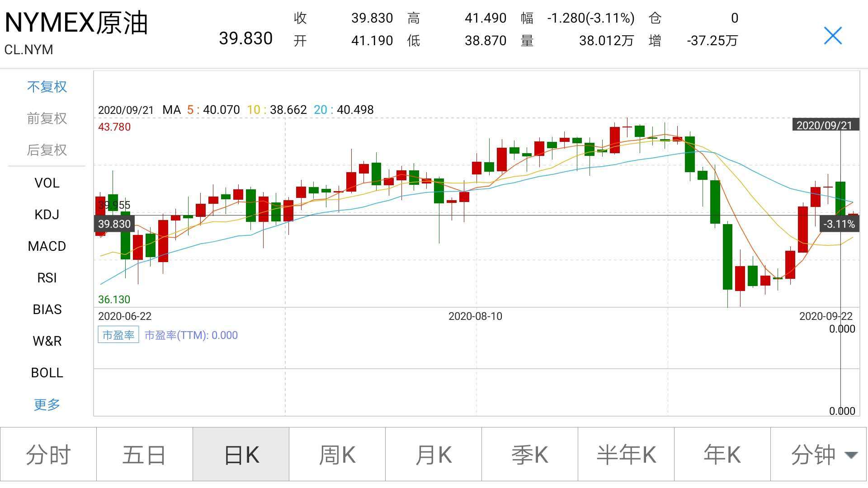Select 不复权 adjustment mode
This screenshot has height=488, width=868.
click(47, 87)
